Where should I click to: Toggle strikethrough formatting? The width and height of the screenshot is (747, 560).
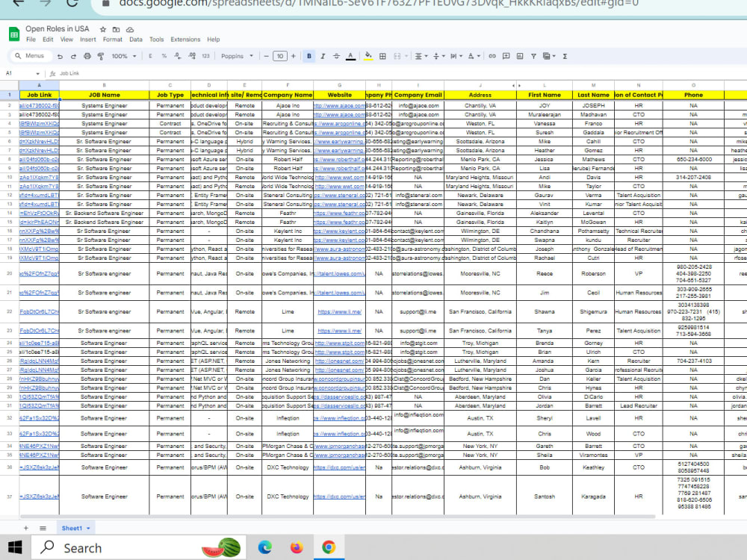pyautogui.click(x=336, y=56)
